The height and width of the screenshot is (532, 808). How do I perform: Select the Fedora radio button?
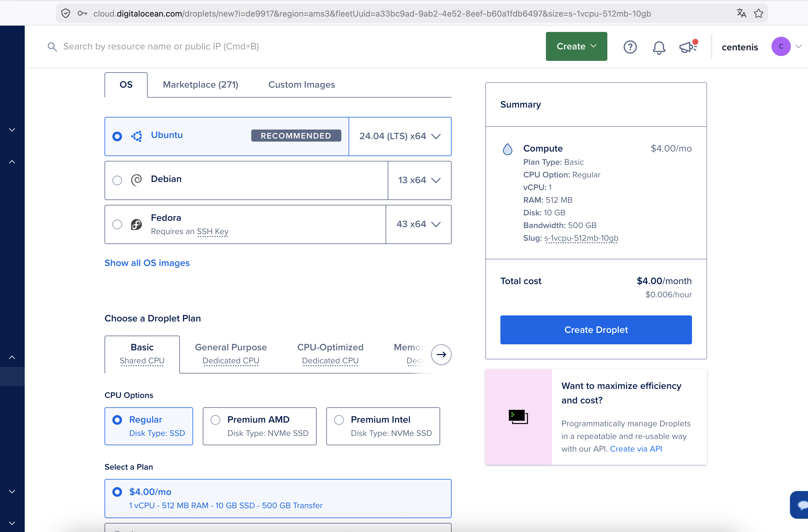click(x=117, y=224)
